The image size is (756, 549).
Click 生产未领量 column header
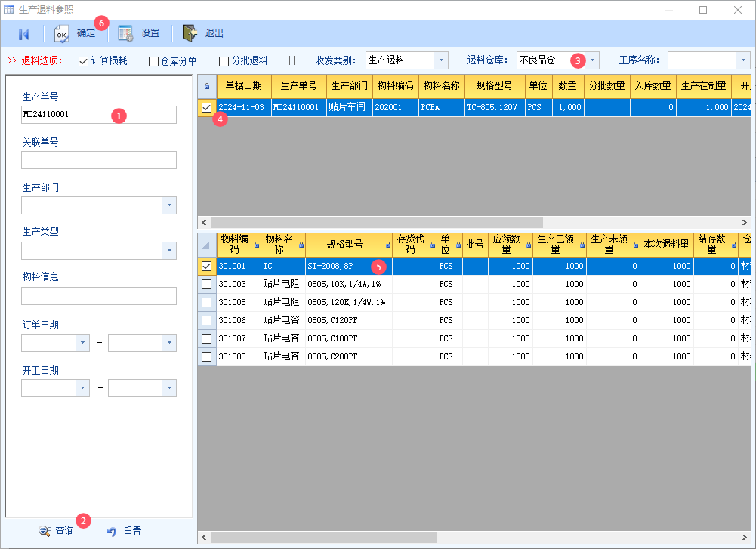[x=613, y=245]
